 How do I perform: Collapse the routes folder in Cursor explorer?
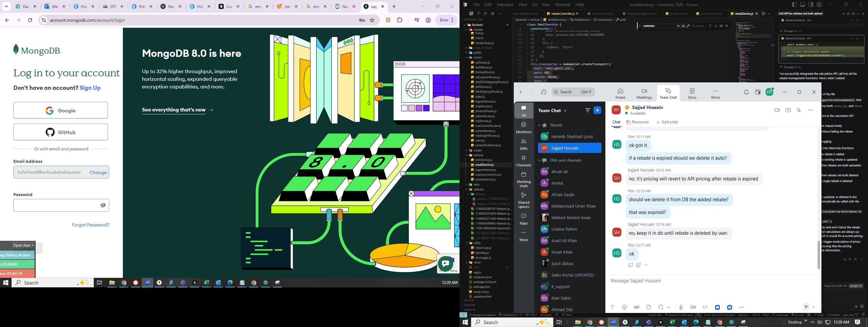coord(467,58)
